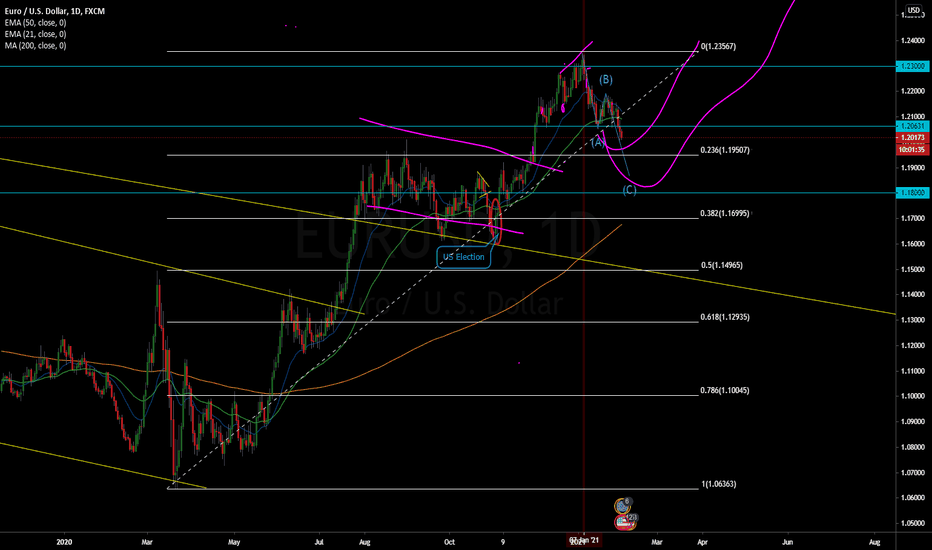The image size is (932, 550).
Task: Click the 1.17000 price axis label
Action: click(x=912, y=218)
